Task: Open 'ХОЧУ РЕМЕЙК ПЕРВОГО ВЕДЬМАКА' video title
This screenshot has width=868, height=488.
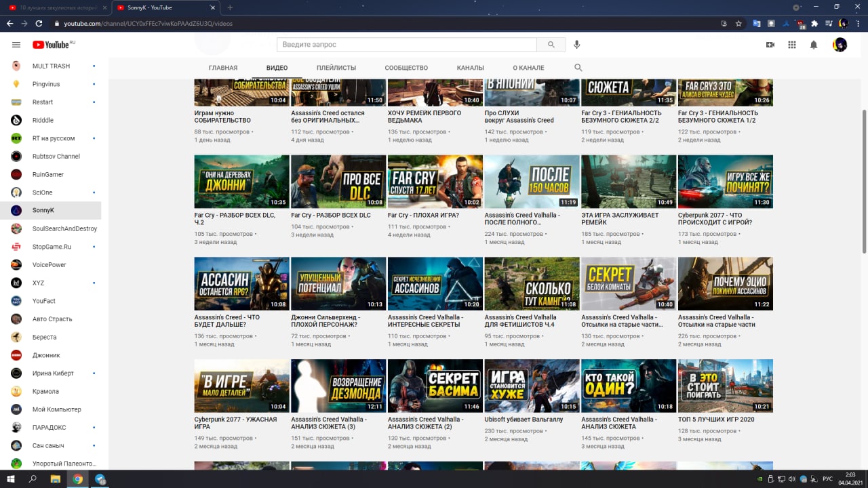Action: pyautogui.click(x=425, y=117)
